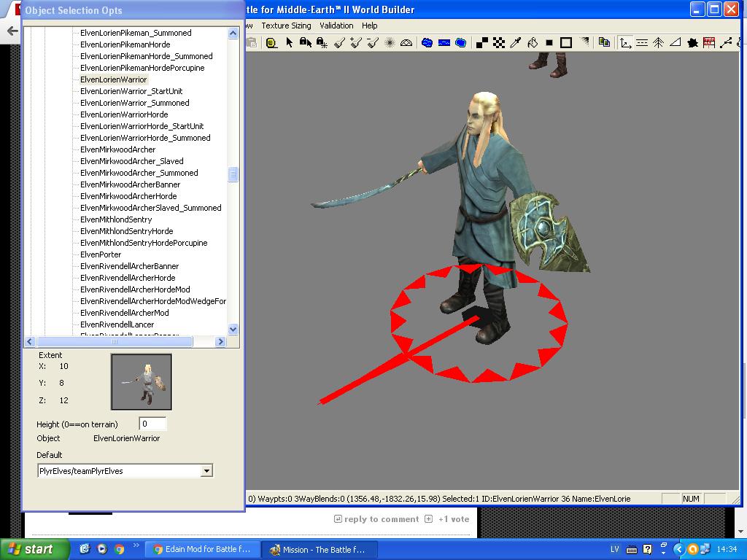Viewport: 747px width, 560px height.
Task: Select the brush-plus raise tool
Action: (356, 43)
